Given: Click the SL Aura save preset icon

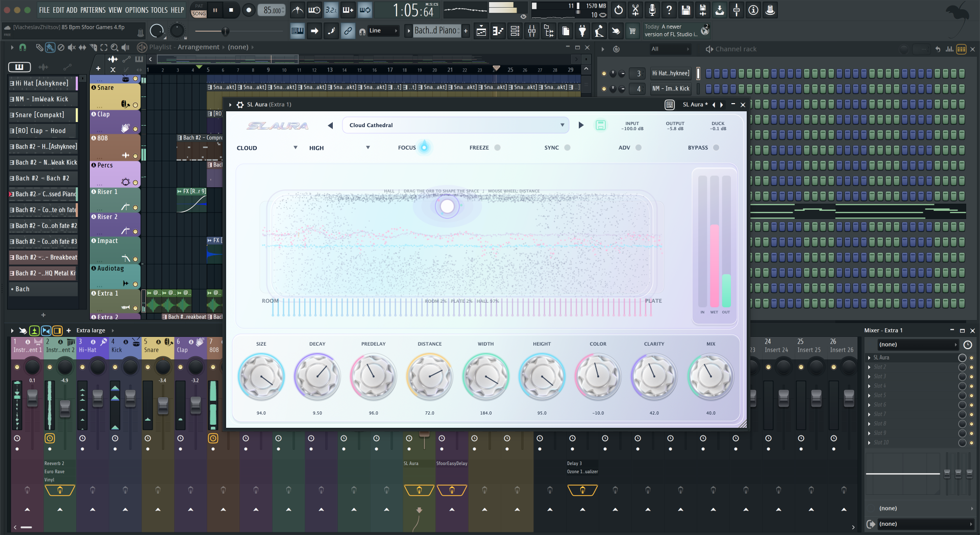Looking at the screenshot, I should (x=601, y=125).
